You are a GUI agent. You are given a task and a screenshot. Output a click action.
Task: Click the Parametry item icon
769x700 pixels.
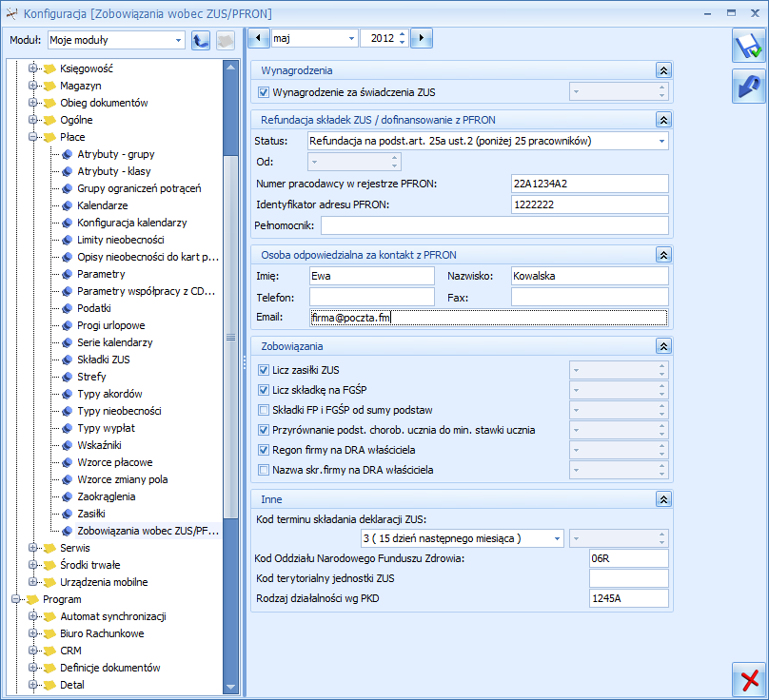(68, 274)
